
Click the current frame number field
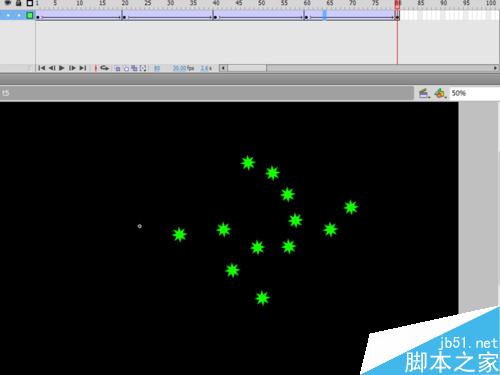[157, 68]
